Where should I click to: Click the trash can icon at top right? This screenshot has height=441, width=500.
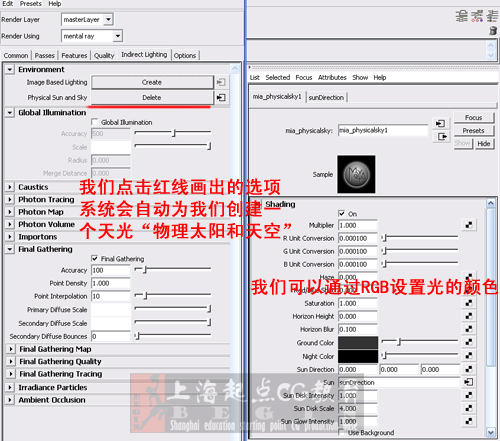tap(493, 31)
